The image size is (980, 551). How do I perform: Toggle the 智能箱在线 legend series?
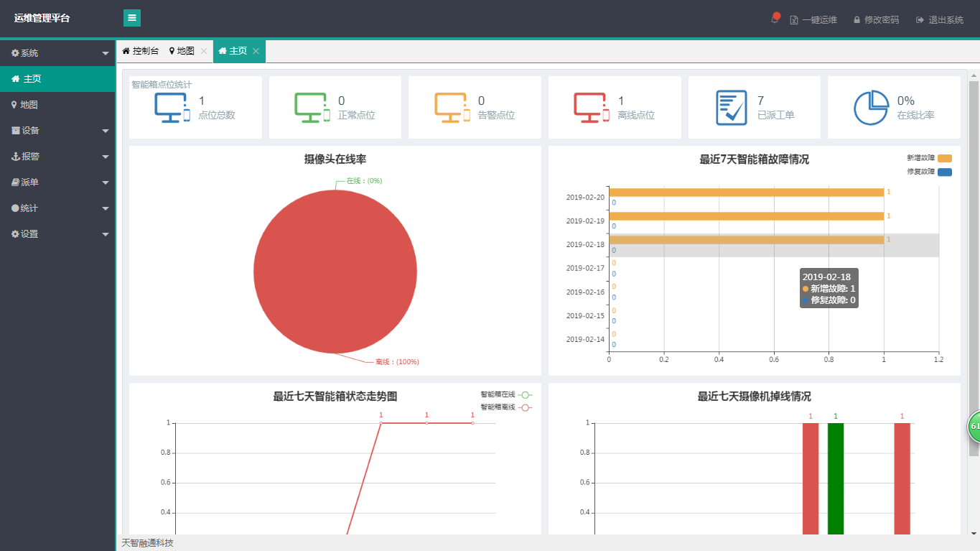pyautogui.click(x=507, y=394)
